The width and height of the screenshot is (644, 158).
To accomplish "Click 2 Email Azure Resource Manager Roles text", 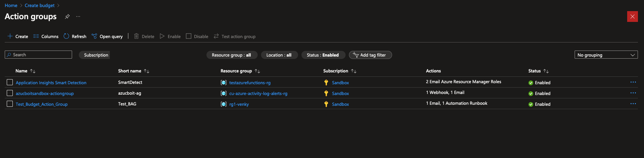I will [463, 82].
